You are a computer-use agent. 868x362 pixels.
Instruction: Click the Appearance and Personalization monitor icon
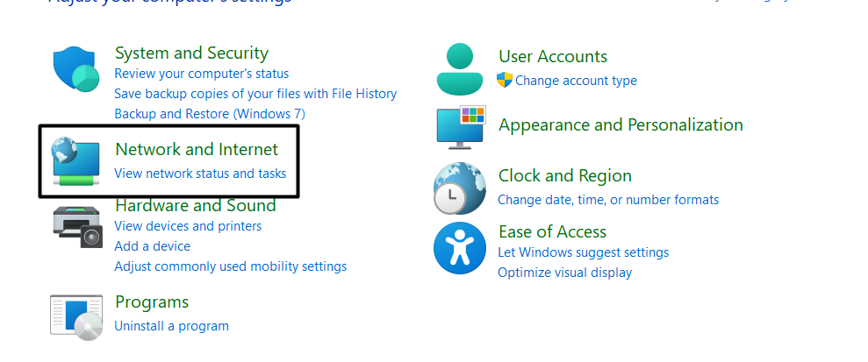pos(460,127)
